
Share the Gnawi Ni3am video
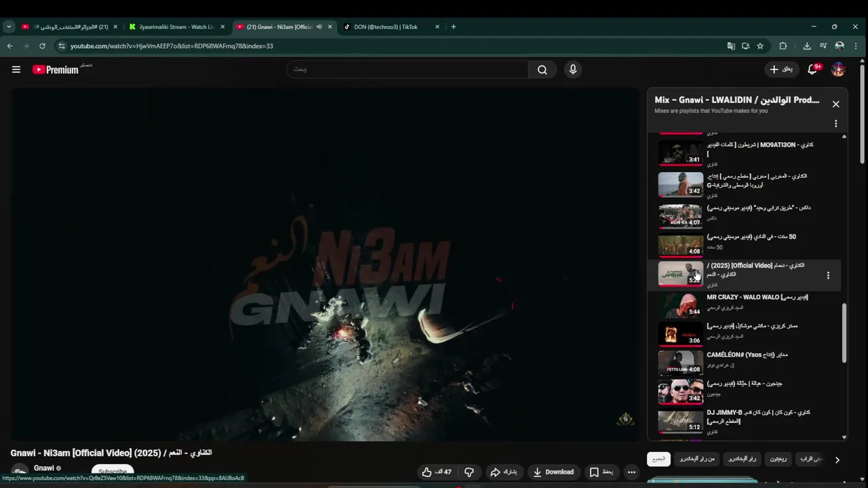[504, 472]
